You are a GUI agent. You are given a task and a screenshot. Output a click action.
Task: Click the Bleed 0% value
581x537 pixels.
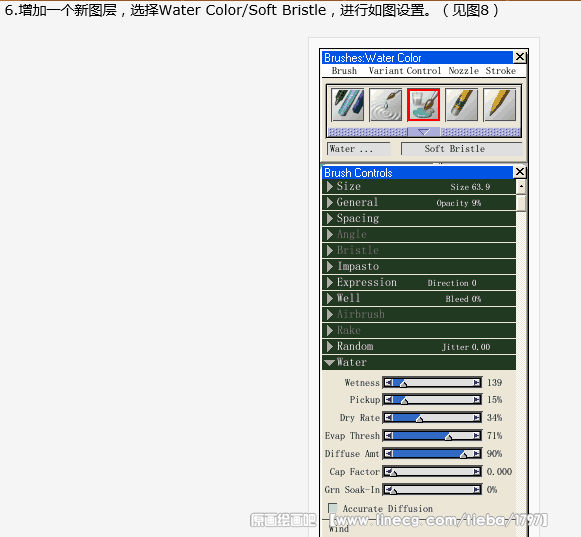click(463, 299)
